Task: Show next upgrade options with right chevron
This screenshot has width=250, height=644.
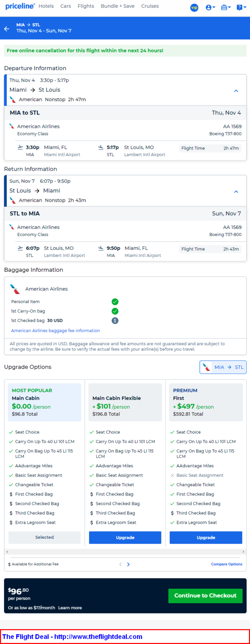Action: 128,564
